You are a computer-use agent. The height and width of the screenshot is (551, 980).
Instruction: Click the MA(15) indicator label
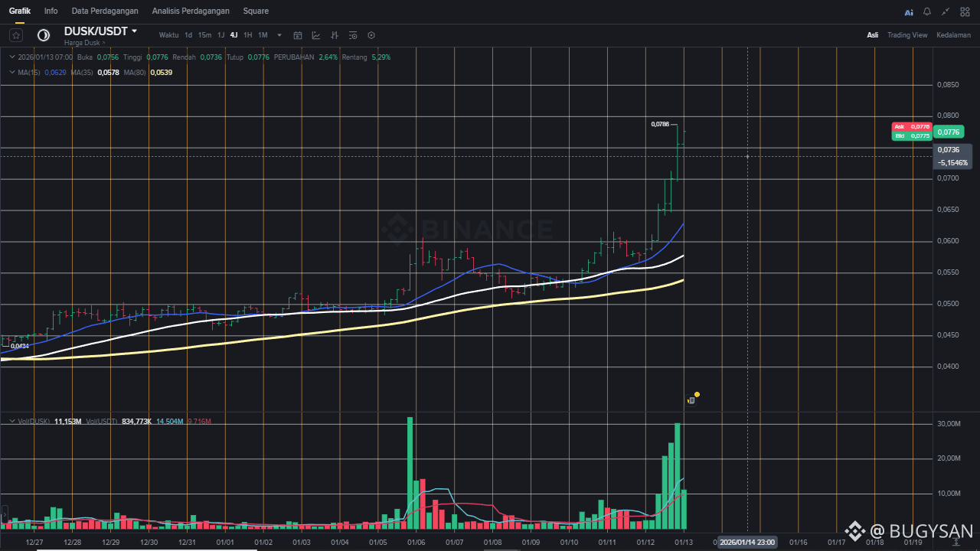(29, 72)
